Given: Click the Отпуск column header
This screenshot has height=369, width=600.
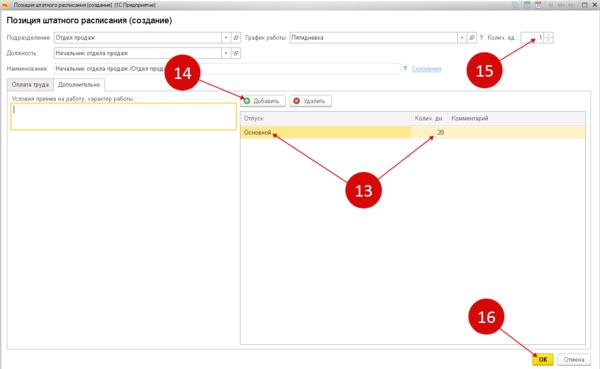Looking at the screenshot, I should [x=326, y=118].
